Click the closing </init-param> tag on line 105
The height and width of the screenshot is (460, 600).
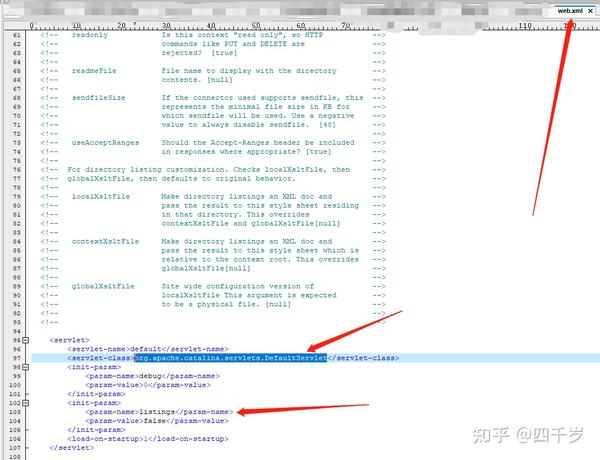tap(96, 430)
